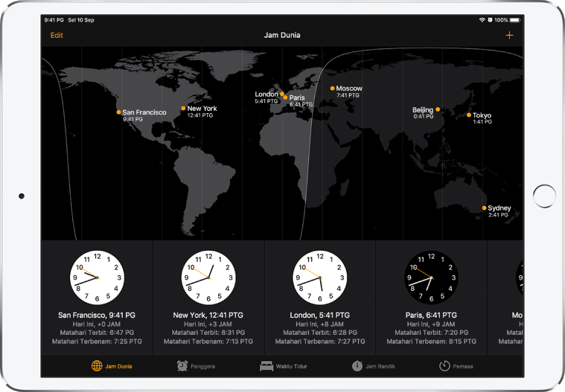Switch to the Penggera alarm tab
Screen dimensions: 565x392
196,366
